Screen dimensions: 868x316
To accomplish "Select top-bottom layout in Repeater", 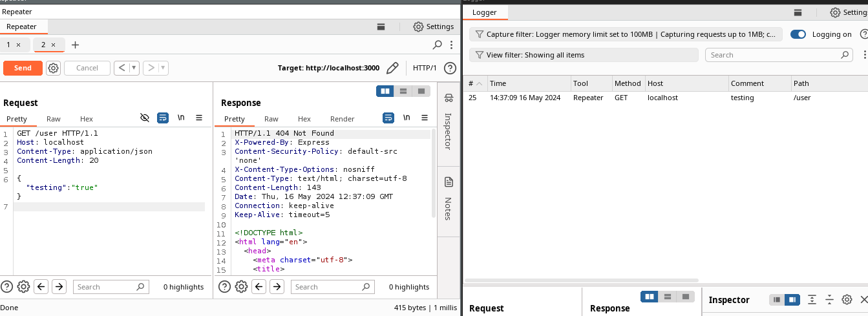I will point(403,91).
